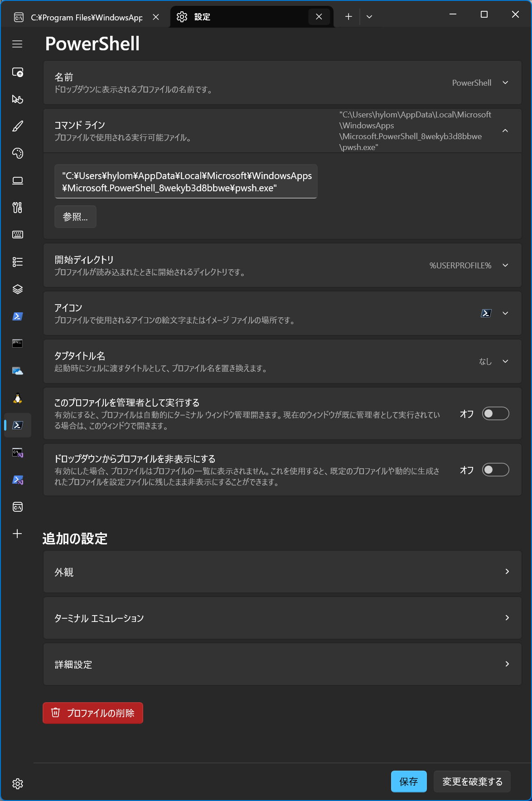Add a new profile with plus icon
The image size is (532, 801).
pos(17,534)
